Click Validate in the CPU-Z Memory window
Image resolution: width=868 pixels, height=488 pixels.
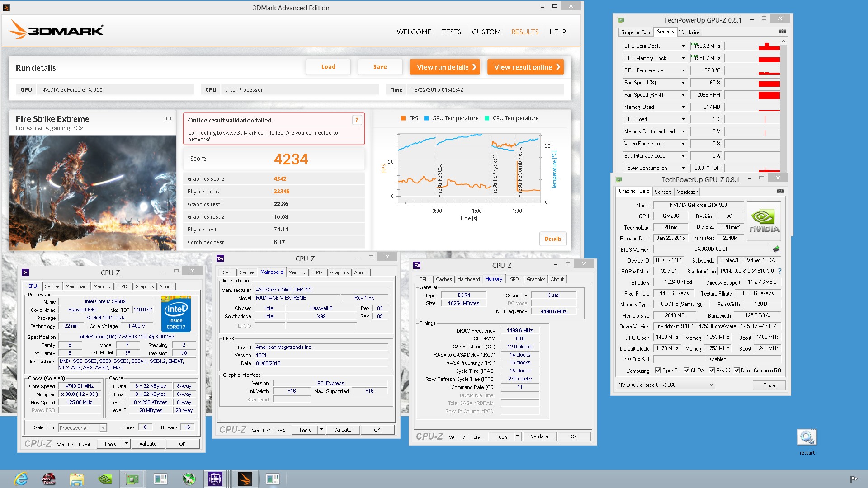click(x=539, y=436)
